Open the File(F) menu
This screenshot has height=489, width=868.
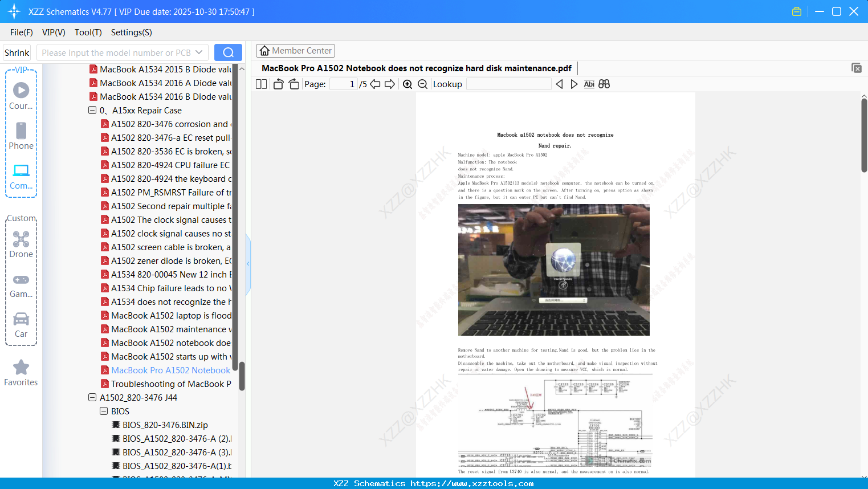(x=22, y=32)
